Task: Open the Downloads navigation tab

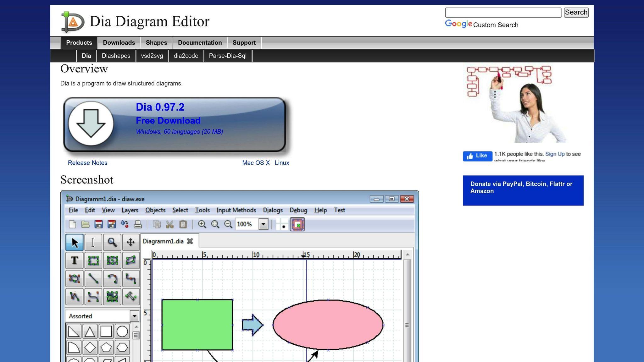Action: (x=119, y=43)
